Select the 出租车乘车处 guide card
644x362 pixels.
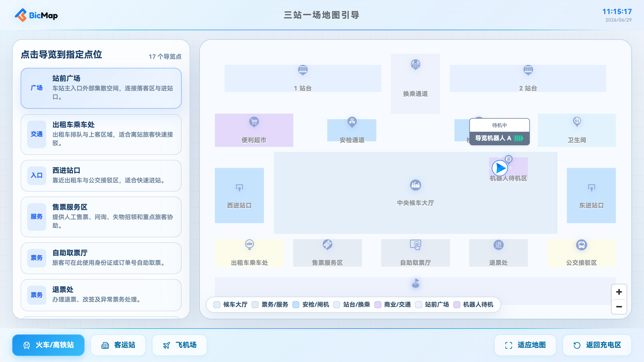tap(101, 134)
